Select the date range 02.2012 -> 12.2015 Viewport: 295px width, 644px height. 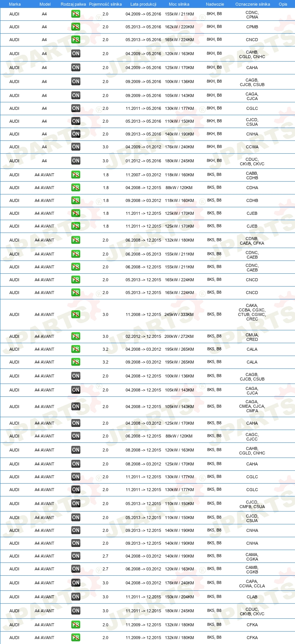(x=143, y=336)
